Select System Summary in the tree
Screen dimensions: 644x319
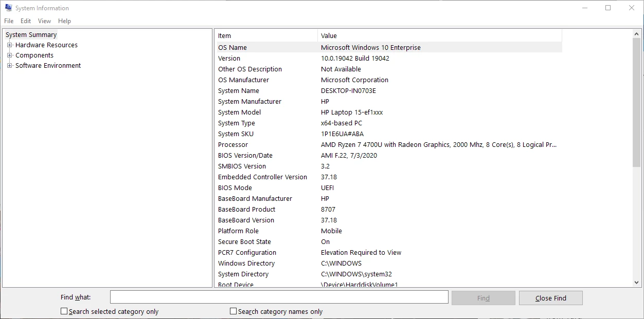[x=31, y=35]
